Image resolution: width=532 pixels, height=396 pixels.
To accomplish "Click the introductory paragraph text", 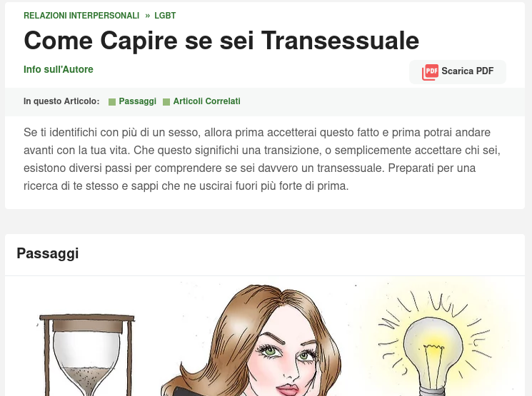I will click(262, 159).
